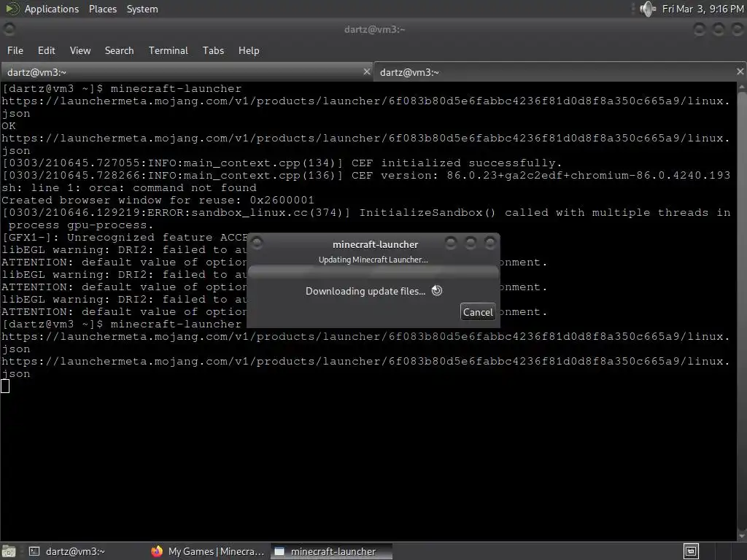Open the terminal File menu
Viewport: 747px width, 560px height.
click(x=15, y=50)
